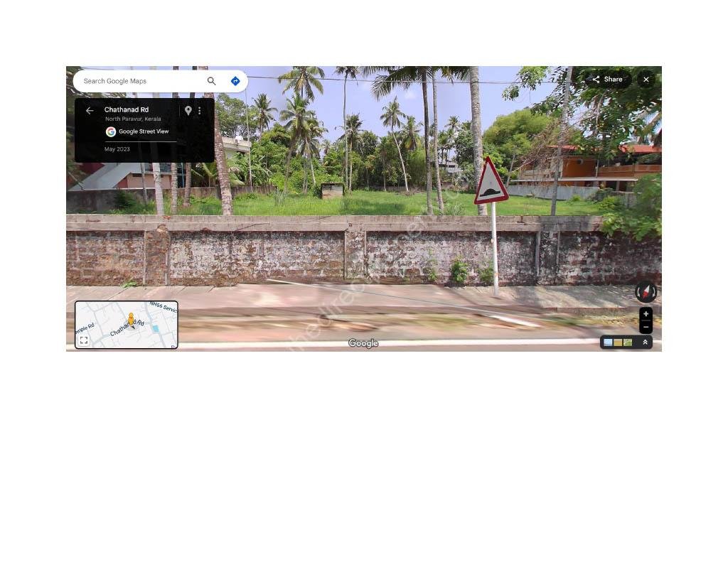The height and width of the screenshot is (562, 728).
Task: Toggle the blue map layer thumbnail
Action: 608,342
